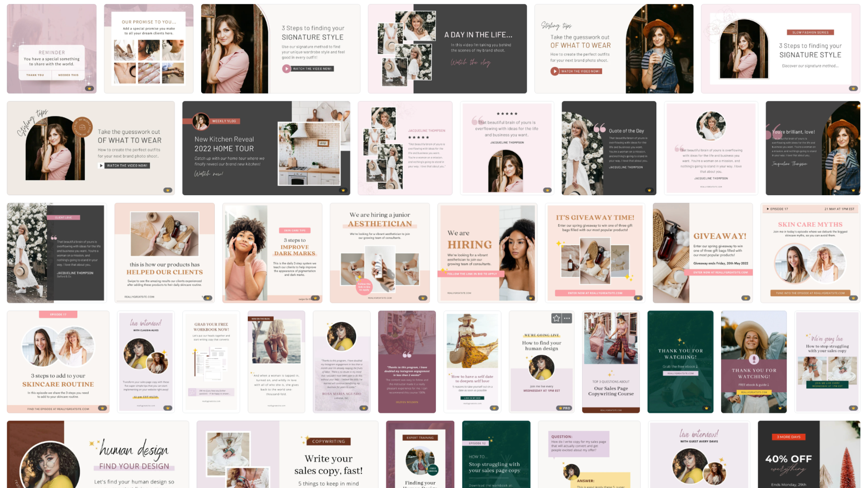Click crown icon on We Are Hiring template
The image size is (868, 488).
(530, 298)
